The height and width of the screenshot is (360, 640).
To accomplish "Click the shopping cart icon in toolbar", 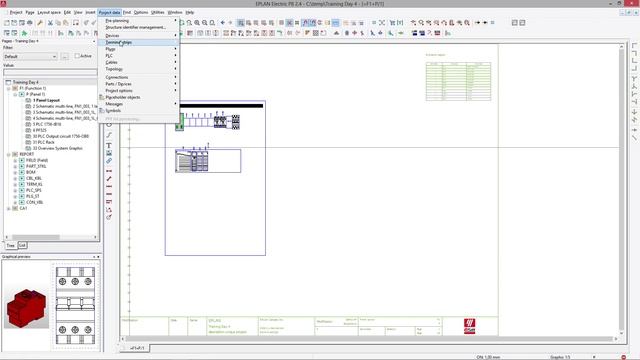I will [392, 23].
